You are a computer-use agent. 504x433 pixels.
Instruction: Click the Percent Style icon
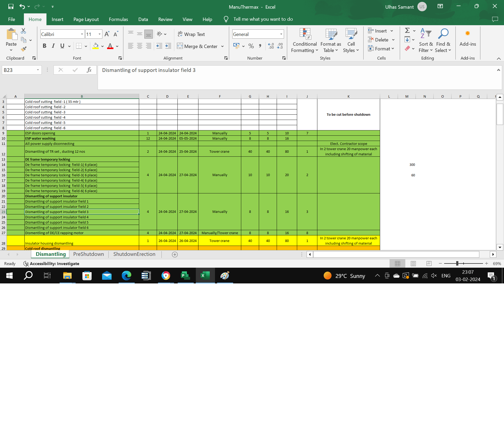click(x=251, y=46)
